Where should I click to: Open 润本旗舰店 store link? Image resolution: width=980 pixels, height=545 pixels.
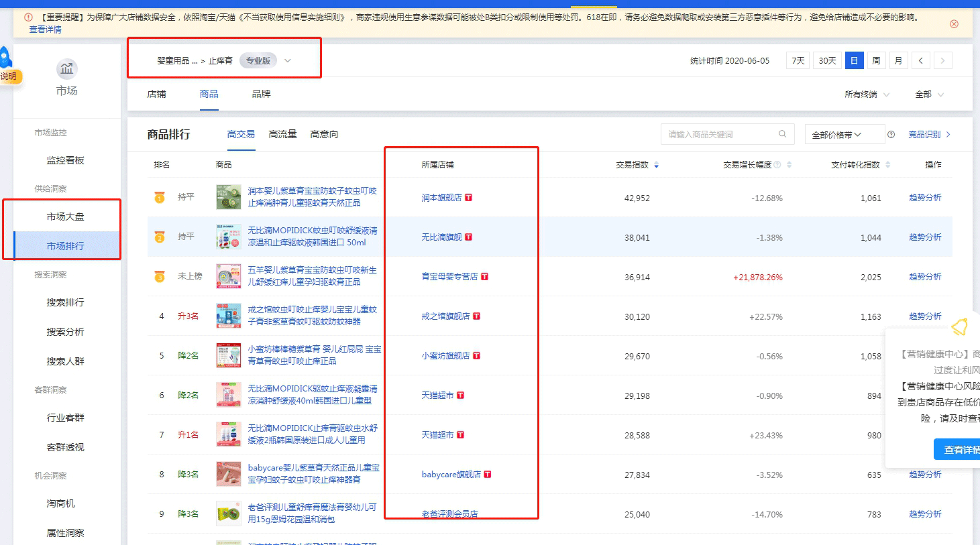point(441,198)
